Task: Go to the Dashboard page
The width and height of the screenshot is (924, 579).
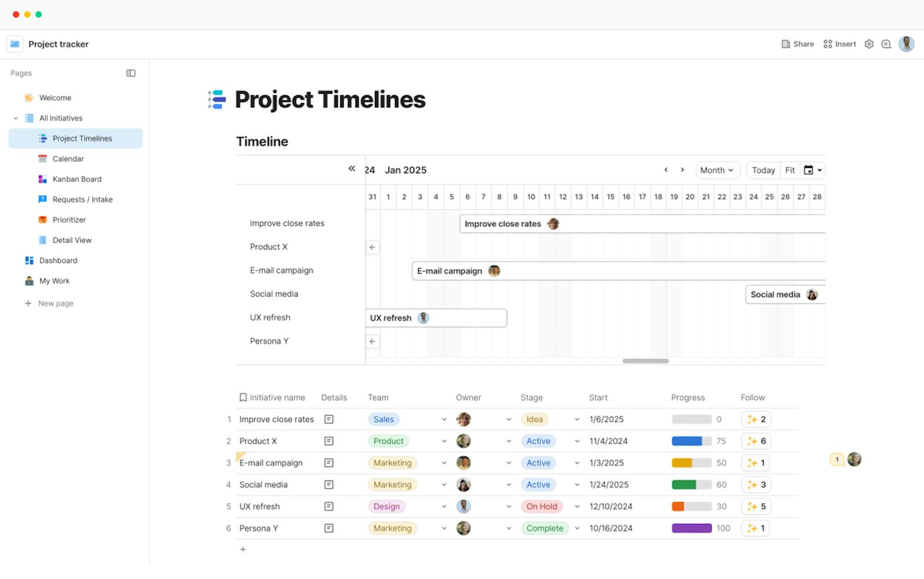Action: click(58, 261)
